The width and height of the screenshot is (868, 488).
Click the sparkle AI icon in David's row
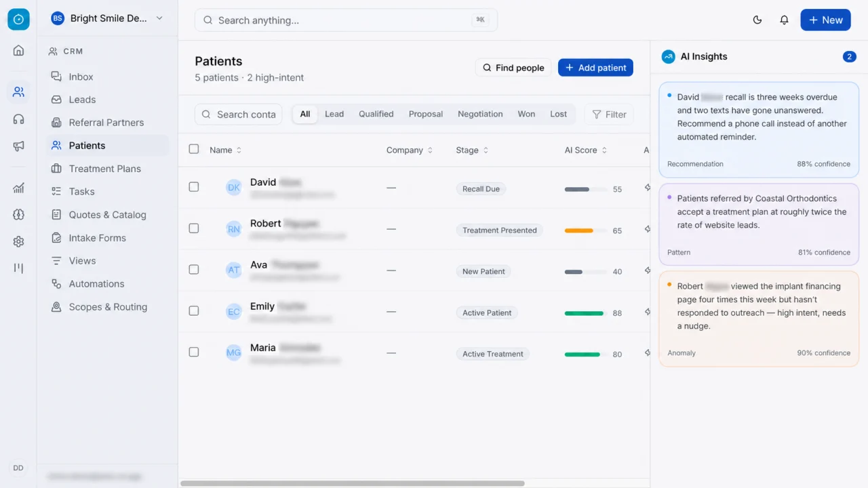[x=647, y=188]
